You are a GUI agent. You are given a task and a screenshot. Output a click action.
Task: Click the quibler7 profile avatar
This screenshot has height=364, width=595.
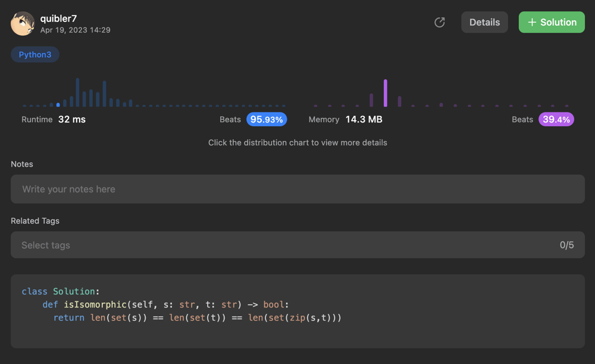point(23,24)
